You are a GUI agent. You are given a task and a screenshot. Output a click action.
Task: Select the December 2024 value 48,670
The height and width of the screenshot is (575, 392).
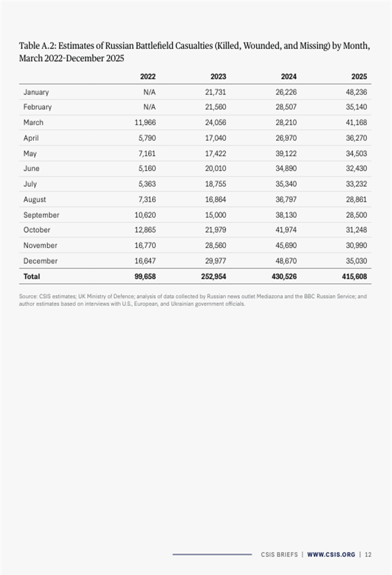pyautogui.click(x=285, y=261)
